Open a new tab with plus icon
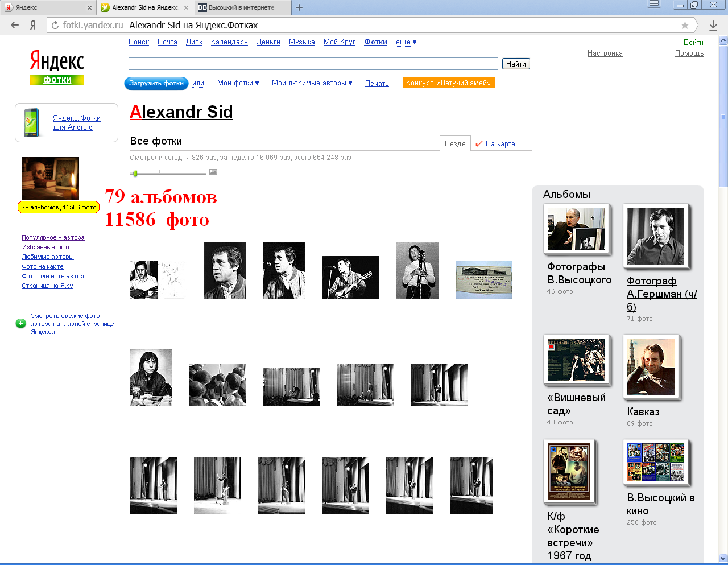This screenshot has width=728, height=565. tap(299, 7)
